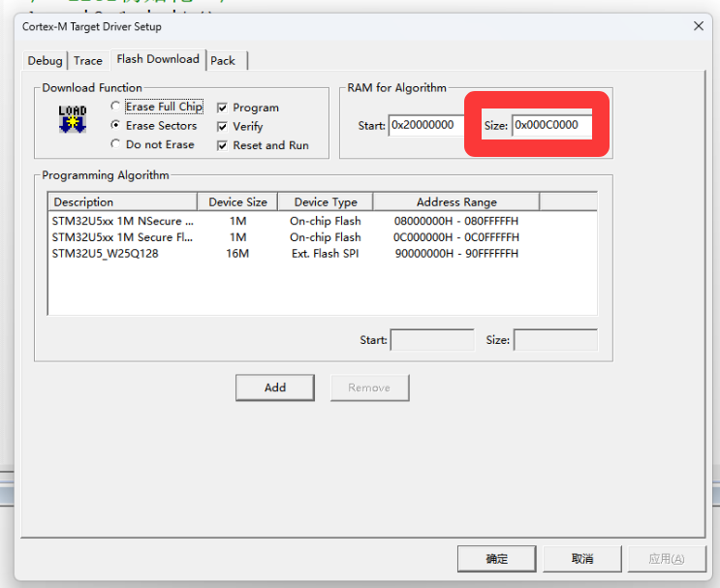Disable Reset and Run checkbox

tap(223, 145)
